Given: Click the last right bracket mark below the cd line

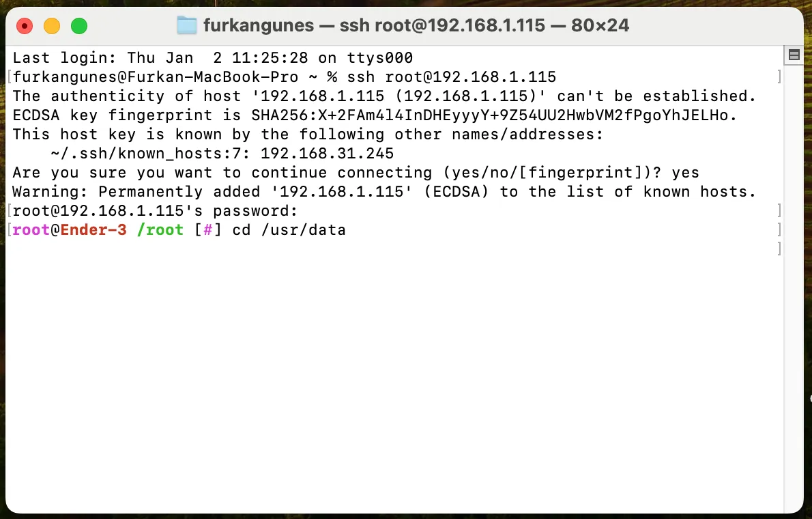Looking at the screenshot, I should click(779, 249).
